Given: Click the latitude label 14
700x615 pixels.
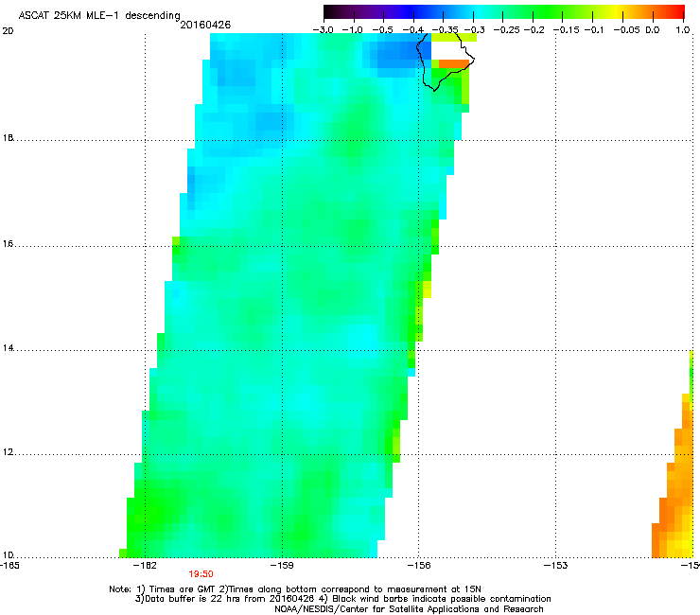Looking at the screenshot, I should tap(8, 348).
